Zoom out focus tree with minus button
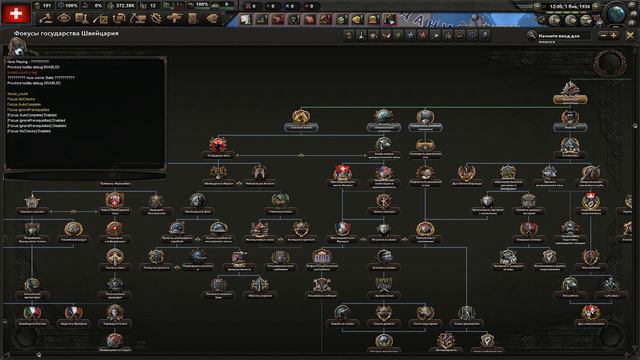 click(x=604, y=36)
